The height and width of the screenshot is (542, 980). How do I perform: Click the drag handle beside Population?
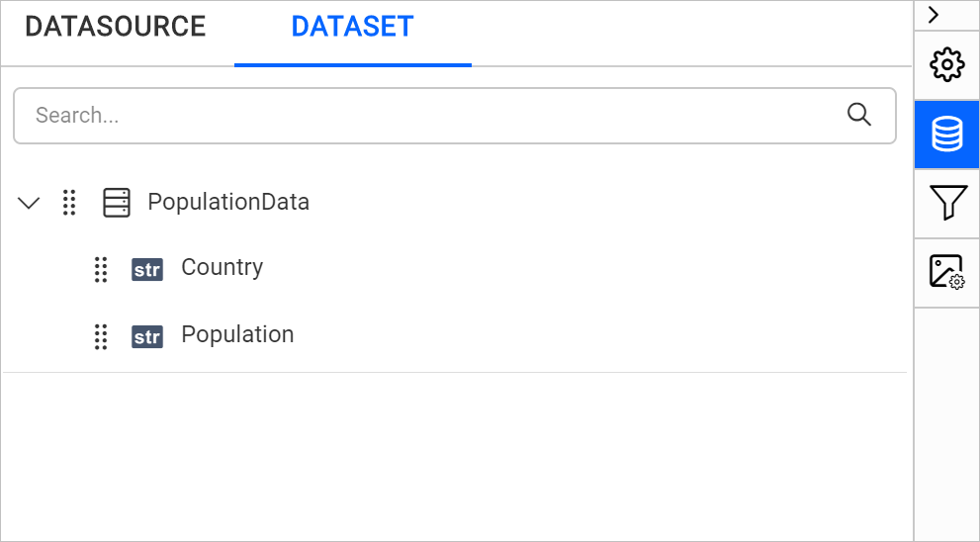pos(101,336)
